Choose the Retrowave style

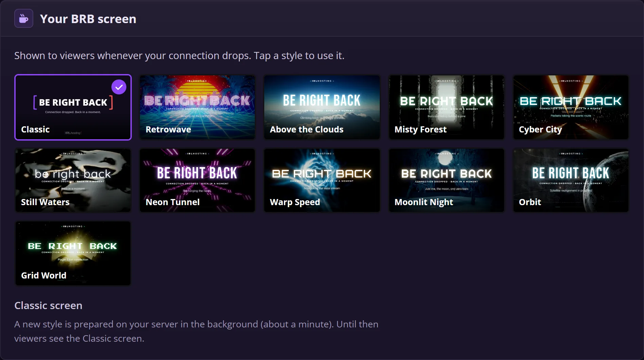tap(197, 107)
